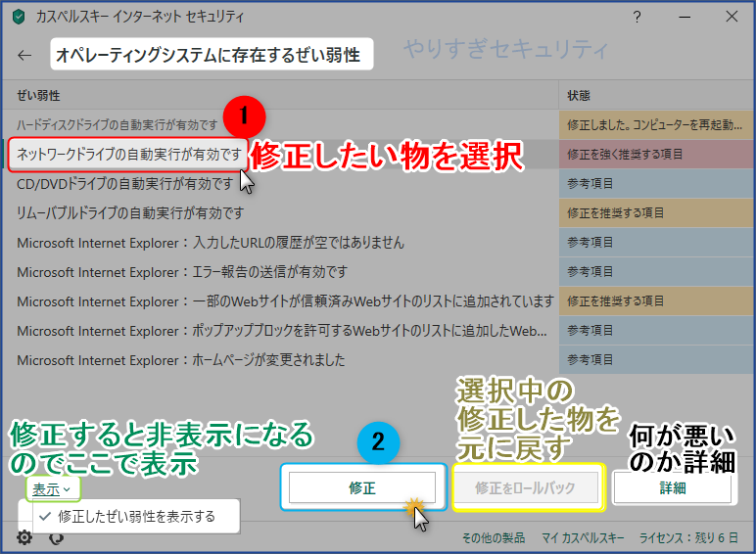756x554 pixels.
Task: Toggle 修正したぜい弱性を表示する option
Action: click(x=128, y=517)
